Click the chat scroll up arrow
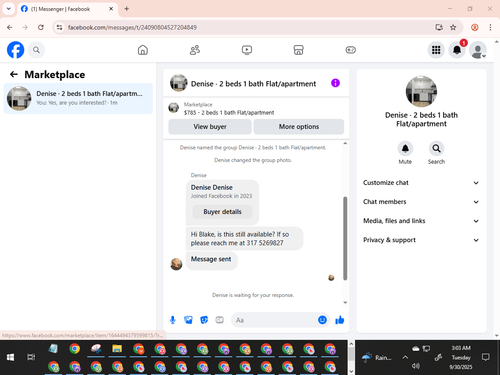500x375 pixels. coord(345,143)
